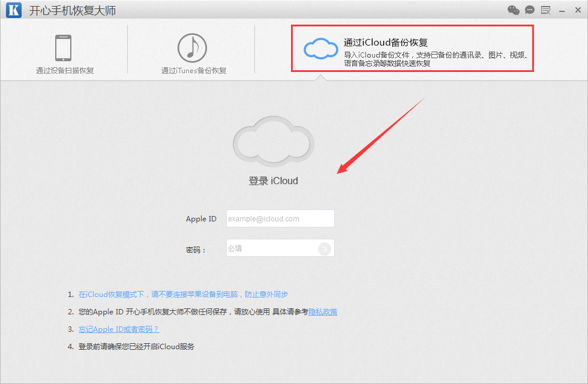Minimize the 开心手机恢复大师 window

coord(562,10)
